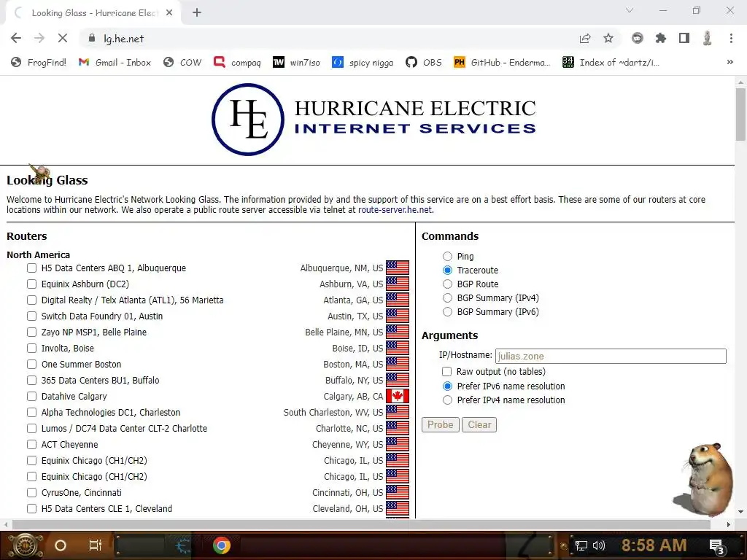Open the network tray icon
This screenshot has width=747, height=560.
pos(581,545)
